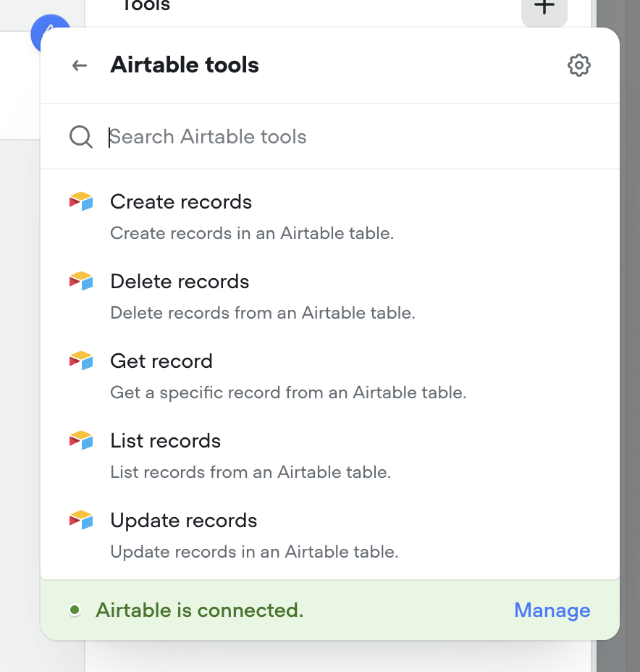
Task: Click the plus button near Tools header
Action: [544, 6]
